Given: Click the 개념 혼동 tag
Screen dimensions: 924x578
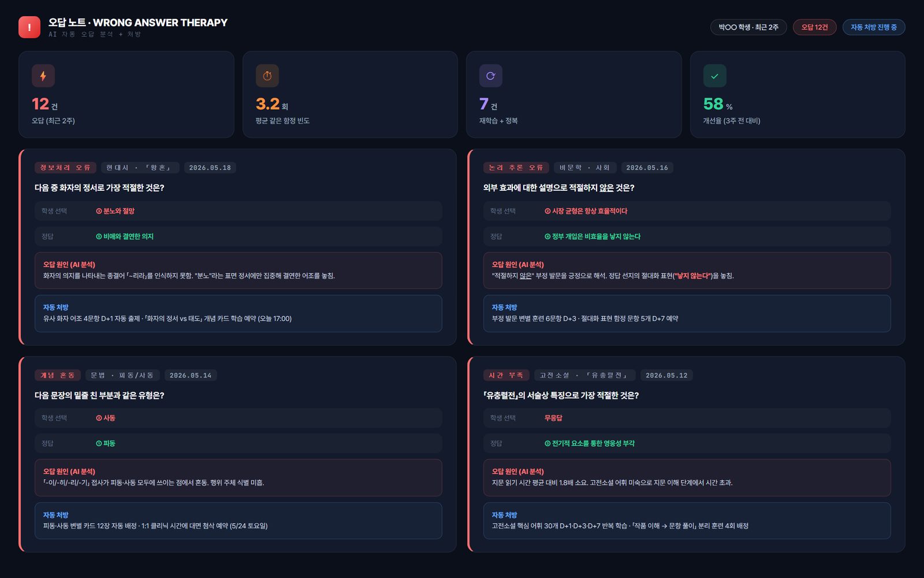Looking at the screenshot, I should 58,375.
